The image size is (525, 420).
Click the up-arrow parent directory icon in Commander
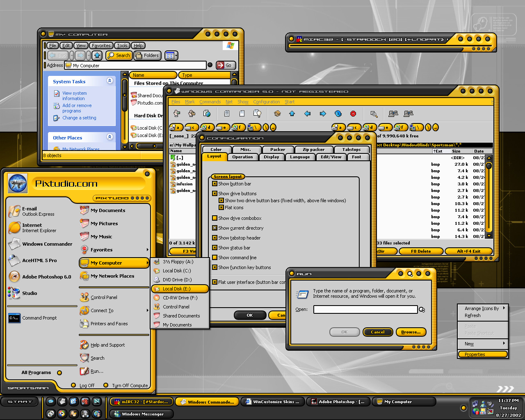coord(292,114)
